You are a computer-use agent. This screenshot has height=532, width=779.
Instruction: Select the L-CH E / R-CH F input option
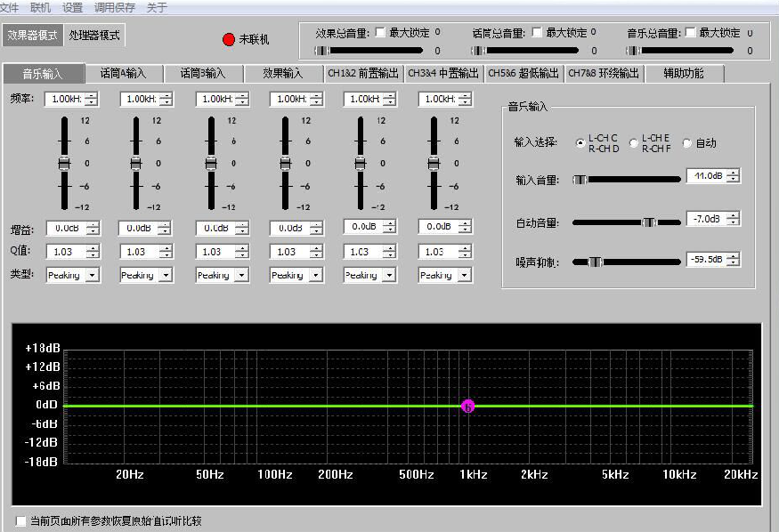click(x=634, y=143)
